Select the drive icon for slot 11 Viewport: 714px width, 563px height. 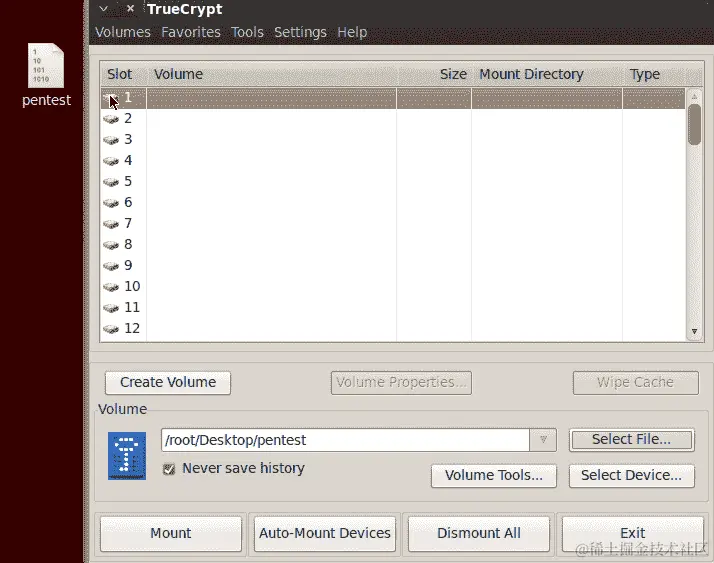pyautogui.click(x=111, y=308)
